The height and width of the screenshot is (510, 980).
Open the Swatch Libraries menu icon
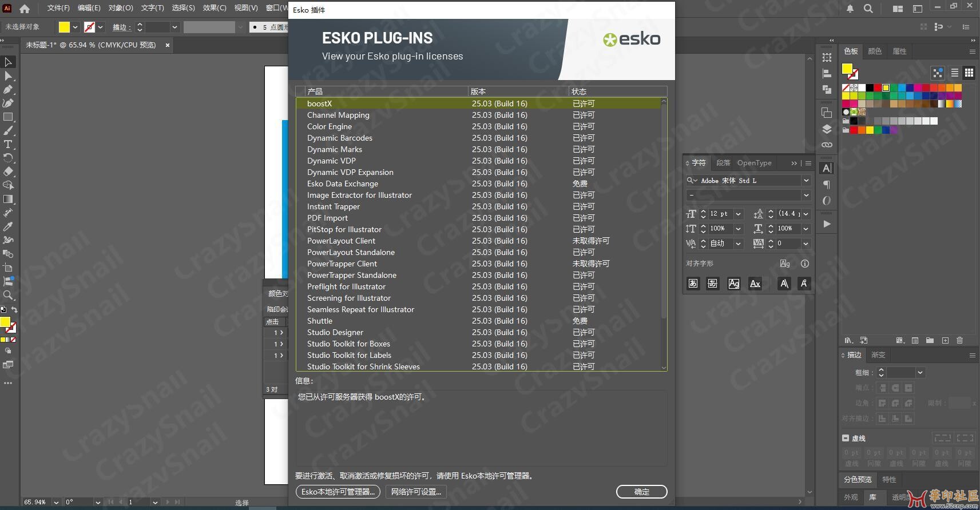pos(848,340)
